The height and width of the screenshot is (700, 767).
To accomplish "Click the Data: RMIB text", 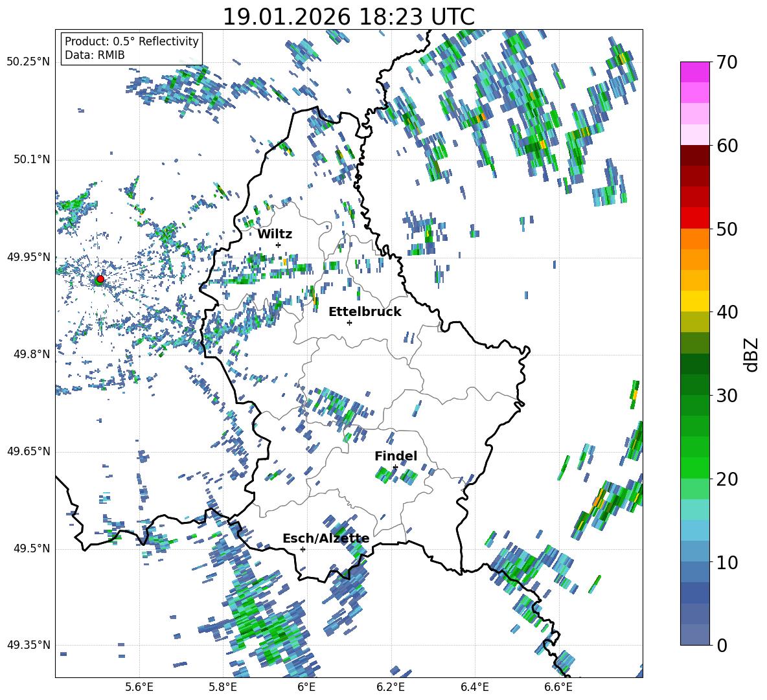I will tap(95, 55).
